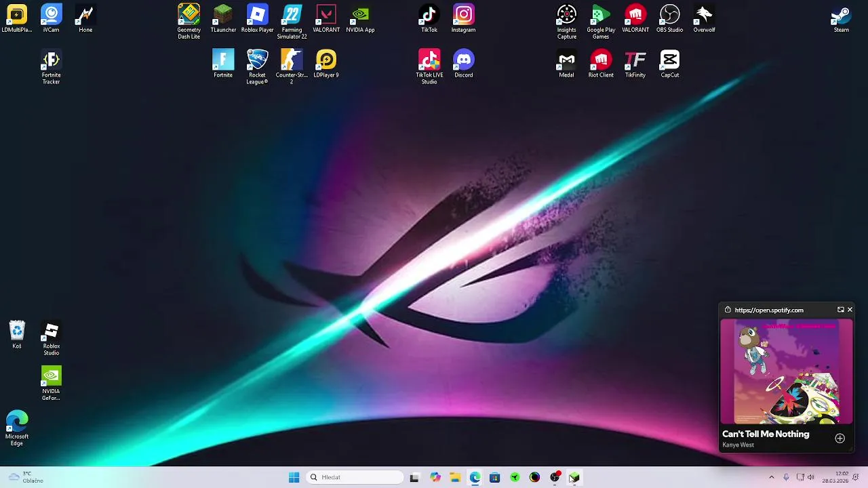Open the TikTok desktop shortcut
This screenshot has height=488, width=868.
tap(429, 18)
